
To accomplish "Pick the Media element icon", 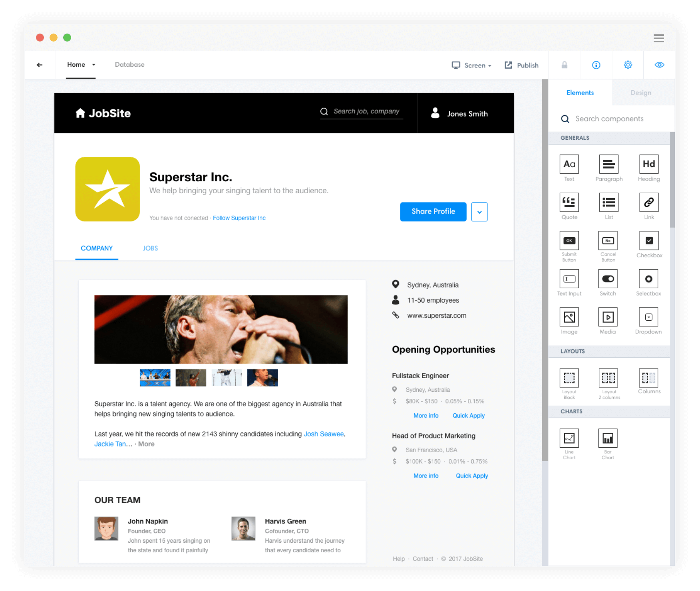I will pyautogui.click(x=608, y=317).
